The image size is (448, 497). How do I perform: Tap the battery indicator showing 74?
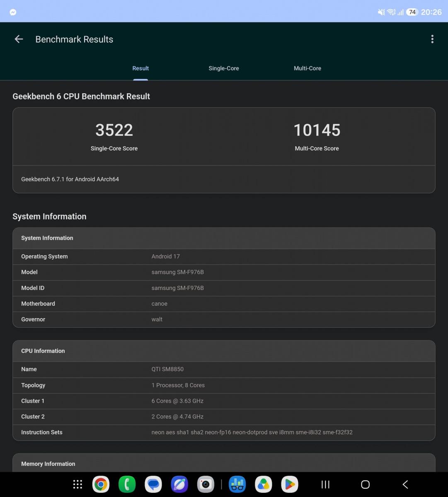(412, 12)
